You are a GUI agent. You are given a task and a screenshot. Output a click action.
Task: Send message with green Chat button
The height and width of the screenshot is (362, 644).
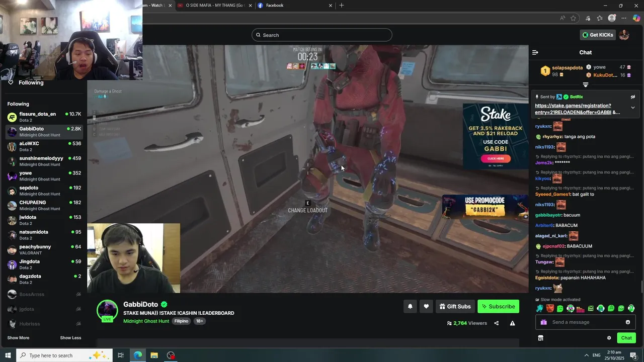click(x=626, y=338)
